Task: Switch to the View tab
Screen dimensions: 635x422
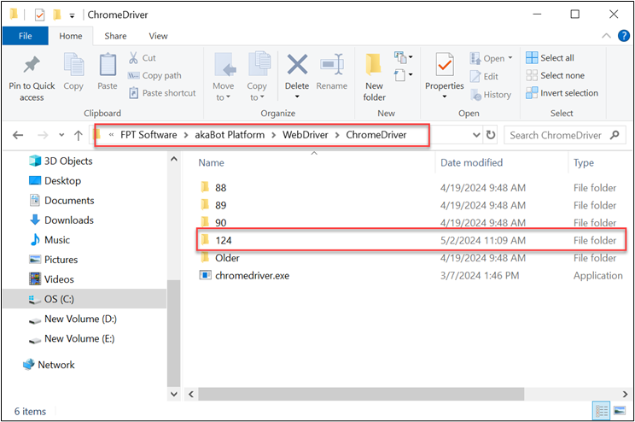Action: pos(158,36)
